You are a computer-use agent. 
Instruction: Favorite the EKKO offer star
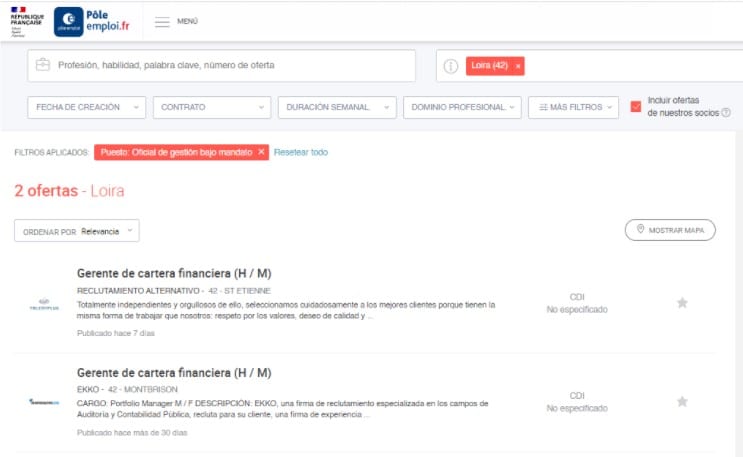point(682,402)
